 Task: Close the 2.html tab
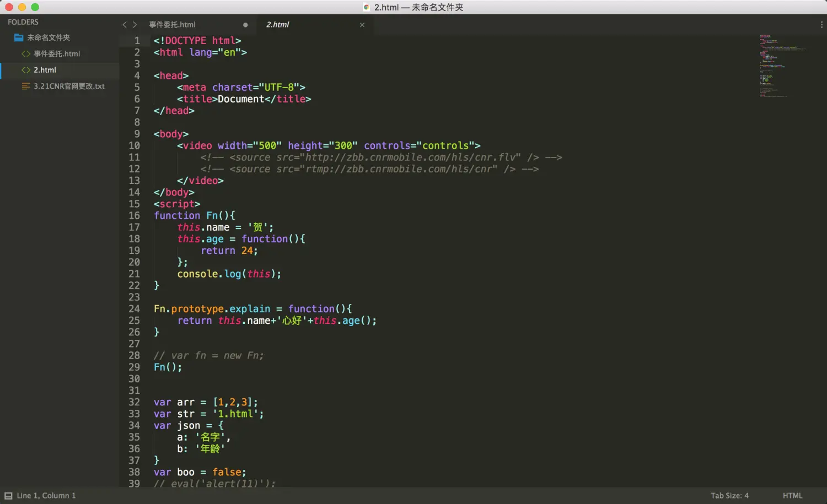(362, 25)
